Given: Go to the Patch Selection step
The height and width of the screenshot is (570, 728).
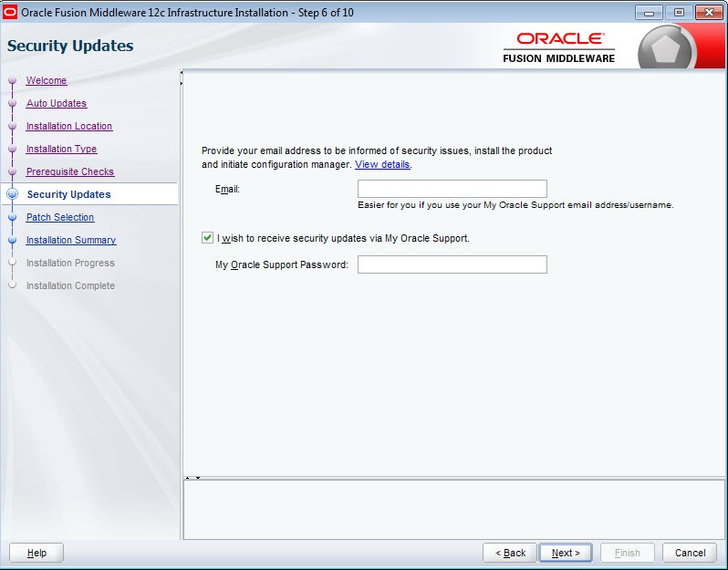Looking at the screenshot, I should coord(60,217).
